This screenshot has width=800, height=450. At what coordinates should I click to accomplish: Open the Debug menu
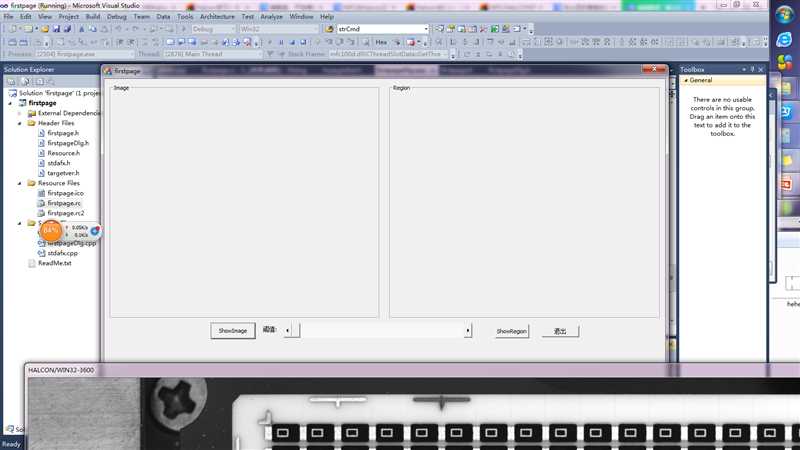click(116, 17)
